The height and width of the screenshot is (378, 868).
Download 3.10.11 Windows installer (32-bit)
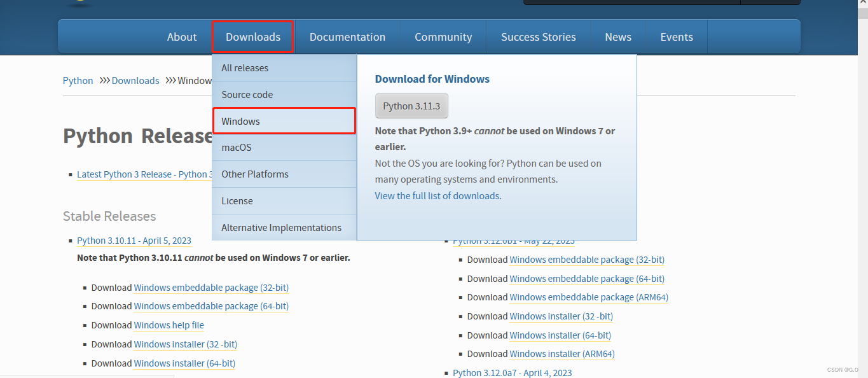186,344
